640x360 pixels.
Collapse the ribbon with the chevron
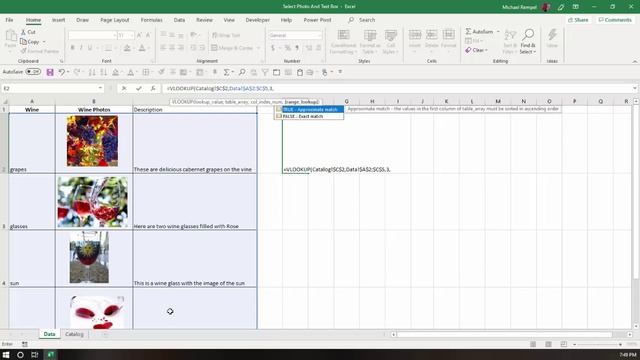point(635,61)
